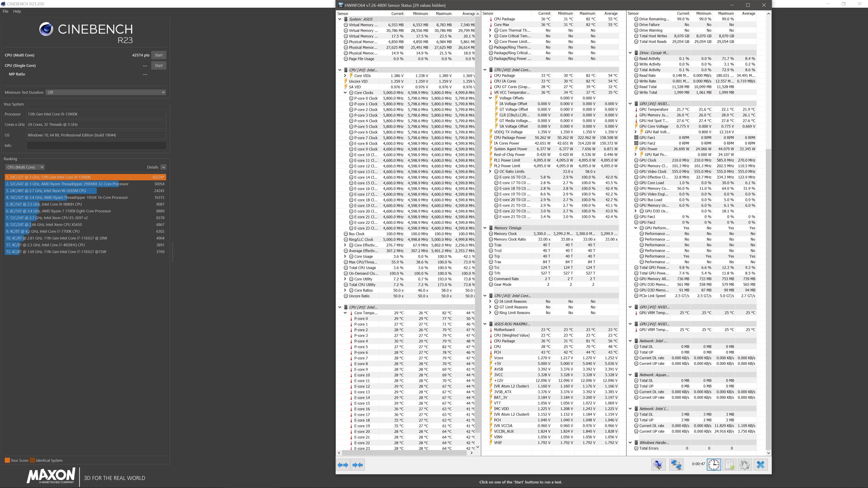Image resolution: width=868 pixels, height=488 pixels.
Task: Start the CPU Multi Core test
Action: pos(158,55)
